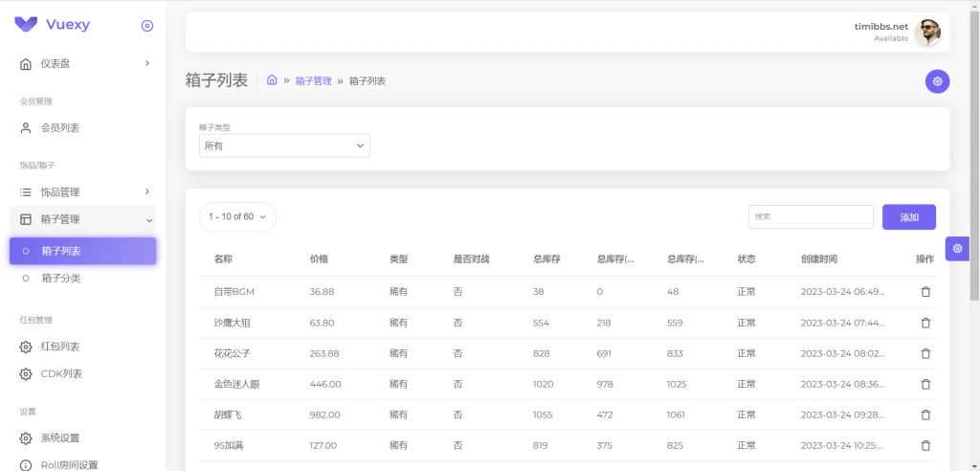980x471 pixels.
Task: Open 饰品管理 menu
Action: (x=83, y=192)
